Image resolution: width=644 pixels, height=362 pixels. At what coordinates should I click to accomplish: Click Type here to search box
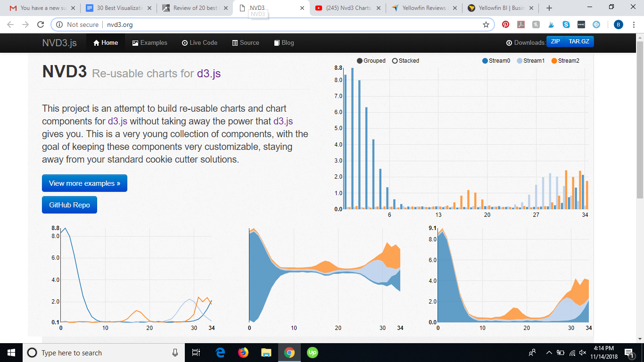coord(104,353)
